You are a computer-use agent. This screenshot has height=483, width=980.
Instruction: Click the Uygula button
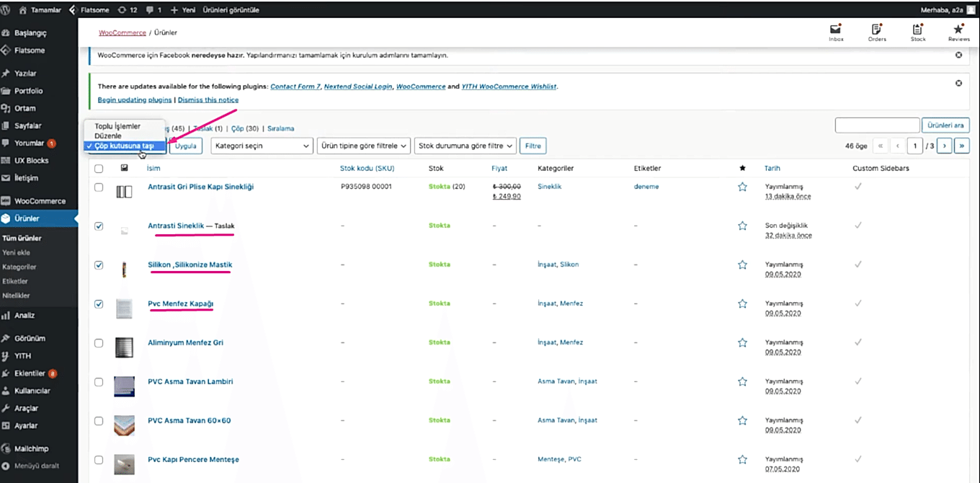click(x=186, y=146)
